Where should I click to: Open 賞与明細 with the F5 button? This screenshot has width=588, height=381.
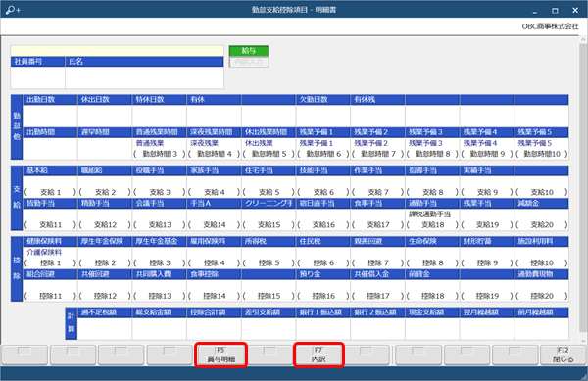[220, 355]
